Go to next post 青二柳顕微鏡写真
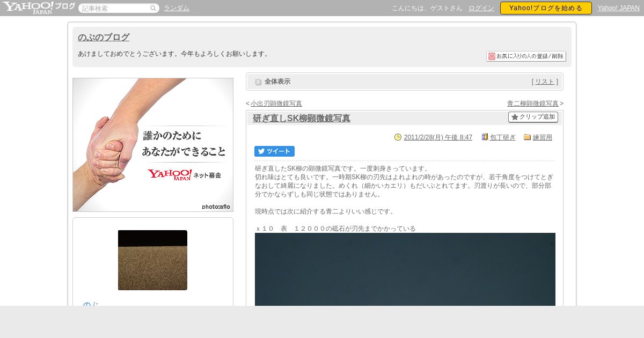 point(533,104)
